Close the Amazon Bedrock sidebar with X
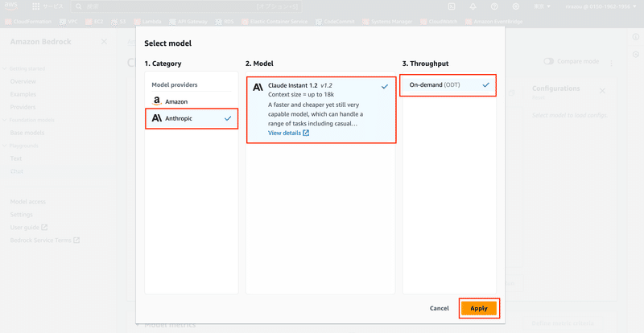Screen dimensions: 644x333 pyautogui.click(x=104, y=41)
